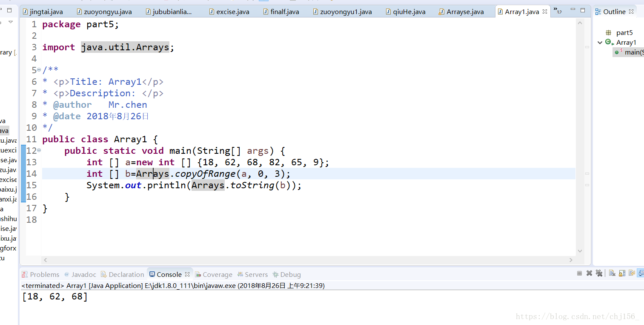Remove the terminated launch from Console
Viewport: 644px width, 325px height.
click(589, 273)
